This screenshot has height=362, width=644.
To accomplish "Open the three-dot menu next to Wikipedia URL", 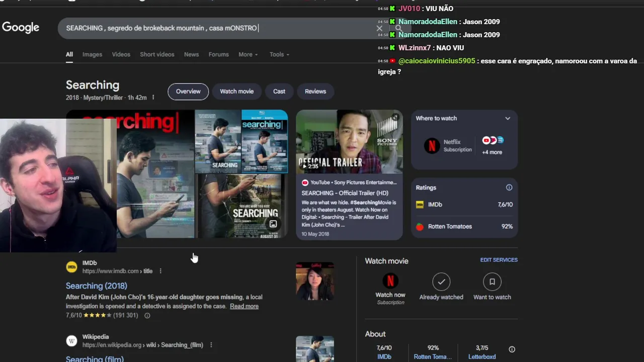I will [211, 345].
